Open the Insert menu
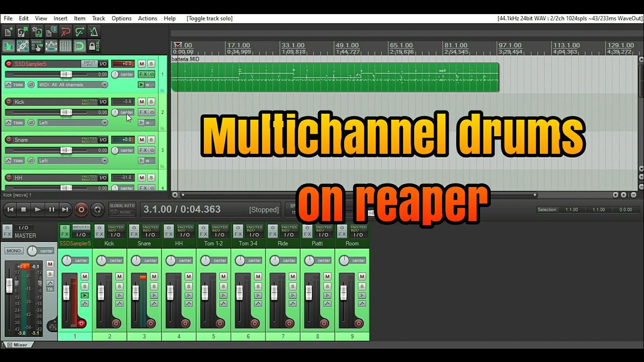The height and width of the screenshot is (362, 644). [x=60, y=18]
